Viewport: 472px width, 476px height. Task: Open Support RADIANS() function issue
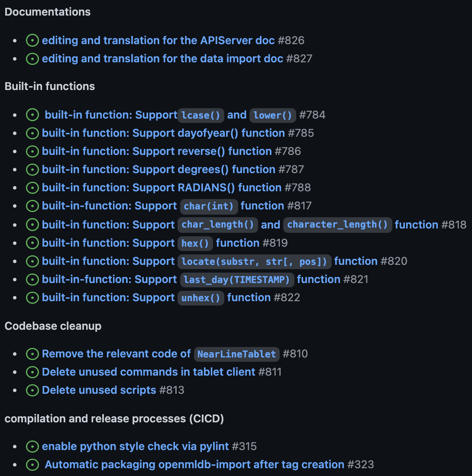coord(162,188)
